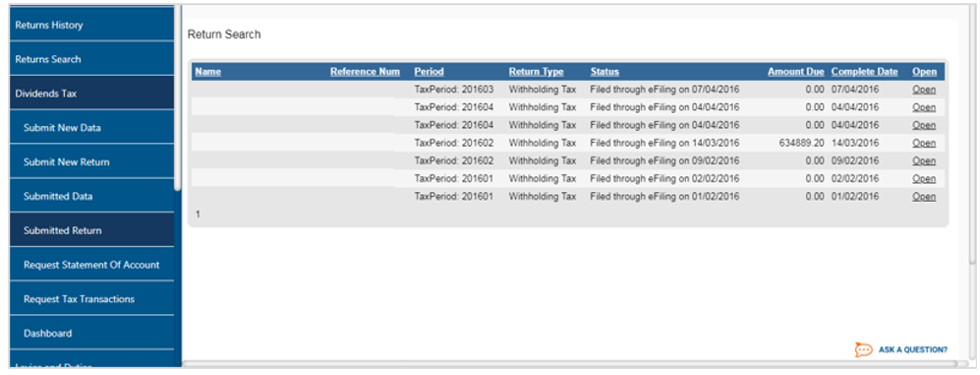
Task: Sort the table by the Name column
Action: (x=207, y=72)
